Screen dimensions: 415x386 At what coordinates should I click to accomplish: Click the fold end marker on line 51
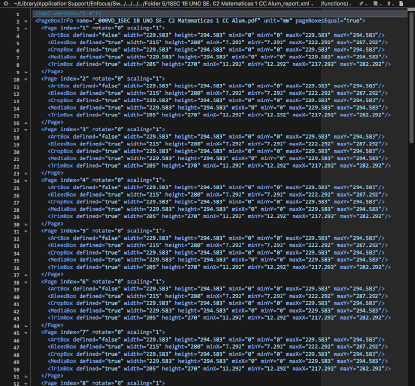coord(26,376)
